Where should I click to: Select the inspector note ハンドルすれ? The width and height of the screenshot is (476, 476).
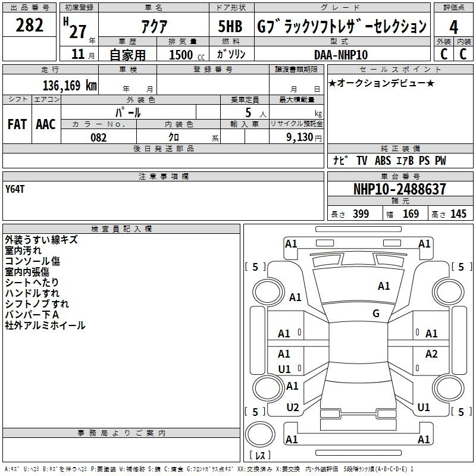32,293
